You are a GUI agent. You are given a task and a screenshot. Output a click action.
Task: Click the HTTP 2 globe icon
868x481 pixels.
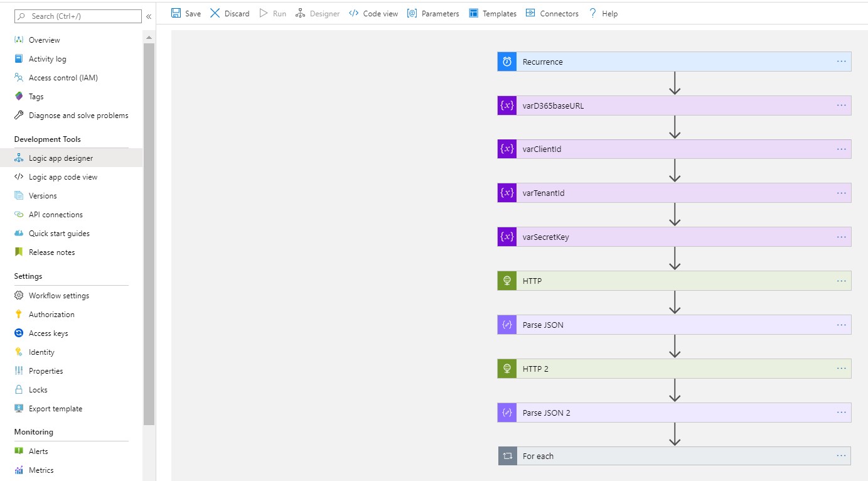coord(506,369)
